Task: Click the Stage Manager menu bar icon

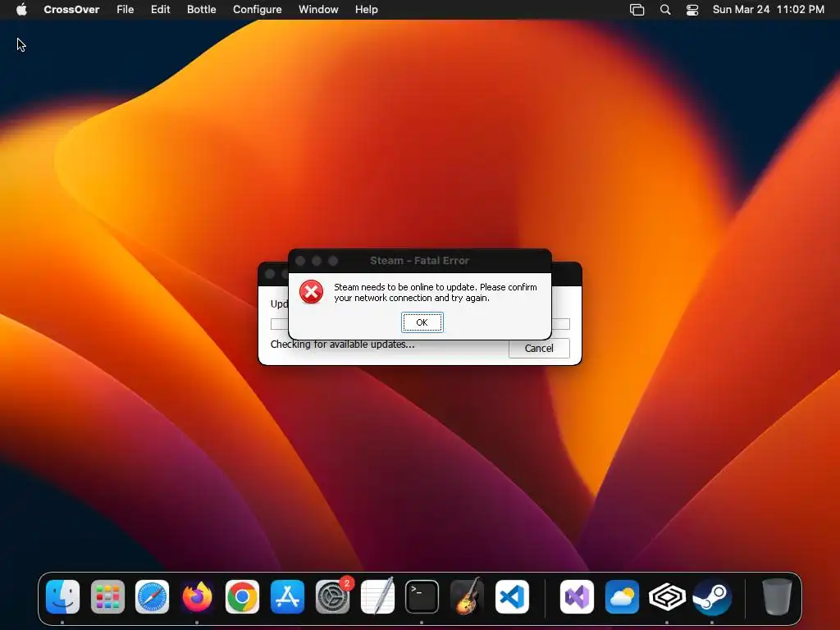Action: [x=637, y=10]
